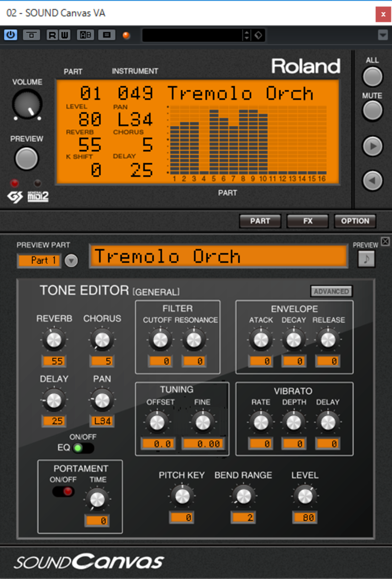Image resolution: width=392 pixels, height=579 pixels.
Task: Step presets with the up/down arrows
Action: [x=246, y=35]
